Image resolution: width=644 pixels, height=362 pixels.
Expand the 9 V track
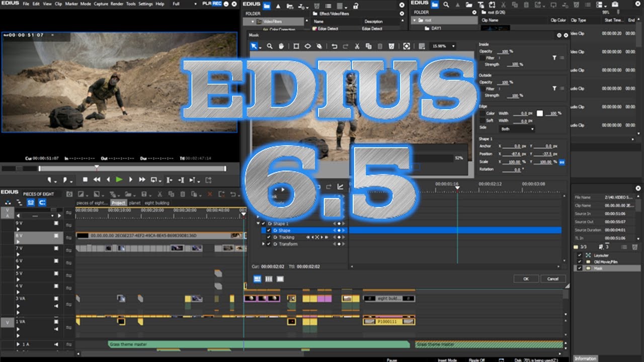pos(18,228)
